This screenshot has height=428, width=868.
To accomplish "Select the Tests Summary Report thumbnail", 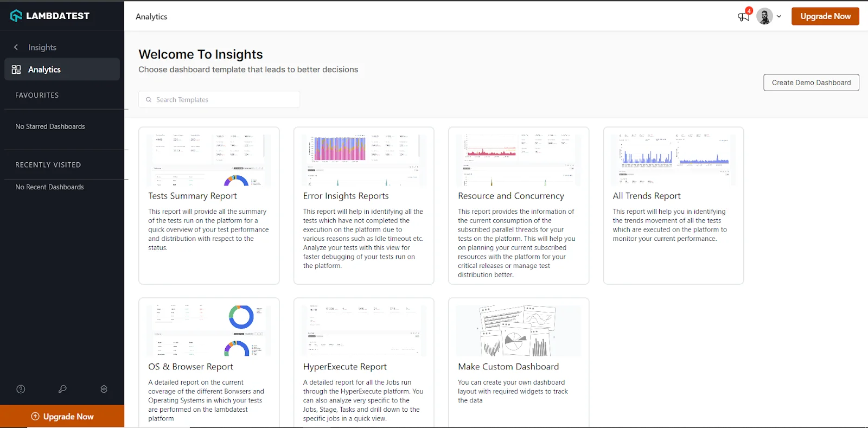I will pyautogui.click(x=208, y=159).
